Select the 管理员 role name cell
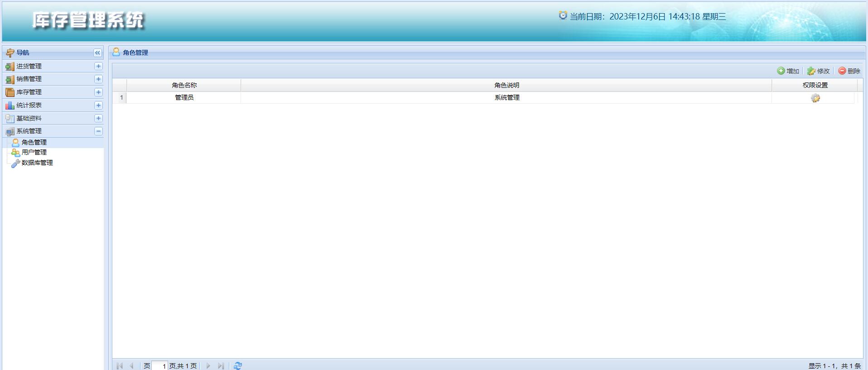This screenshot has width=868, height=370. (184, 97)
